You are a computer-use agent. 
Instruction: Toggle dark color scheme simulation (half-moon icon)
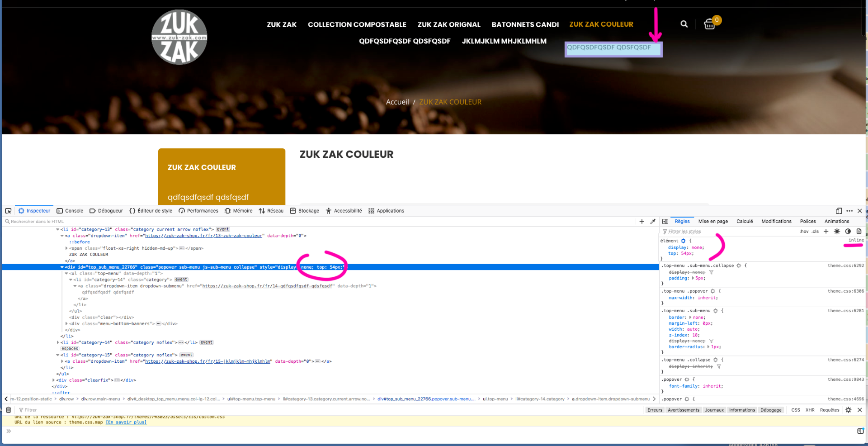tap(848, 231)
